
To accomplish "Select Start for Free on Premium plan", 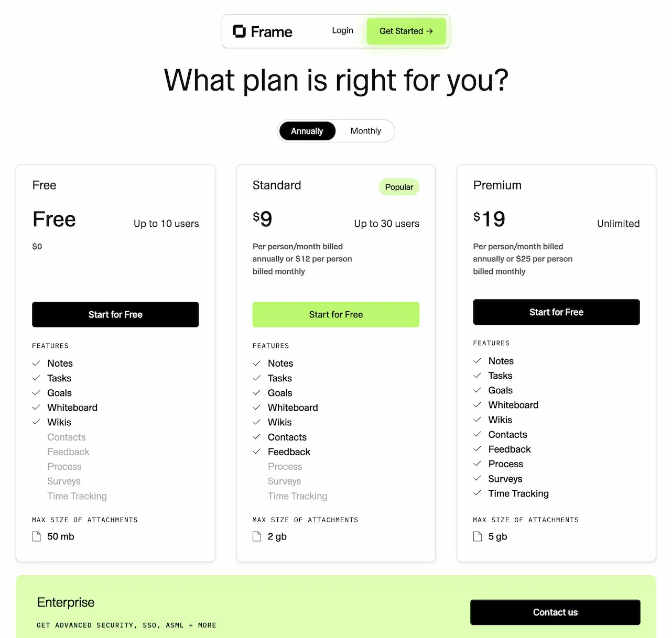I will (556, 312).
